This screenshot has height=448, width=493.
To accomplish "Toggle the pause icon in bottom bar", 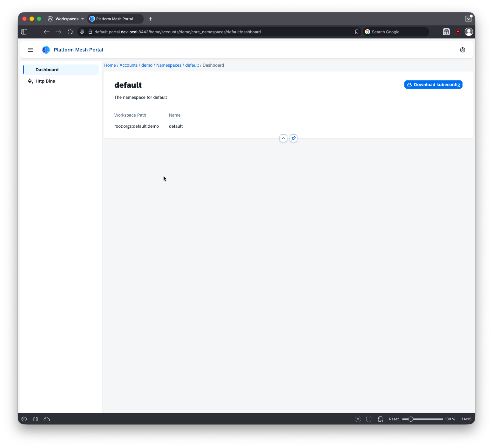I will [36, 419].
